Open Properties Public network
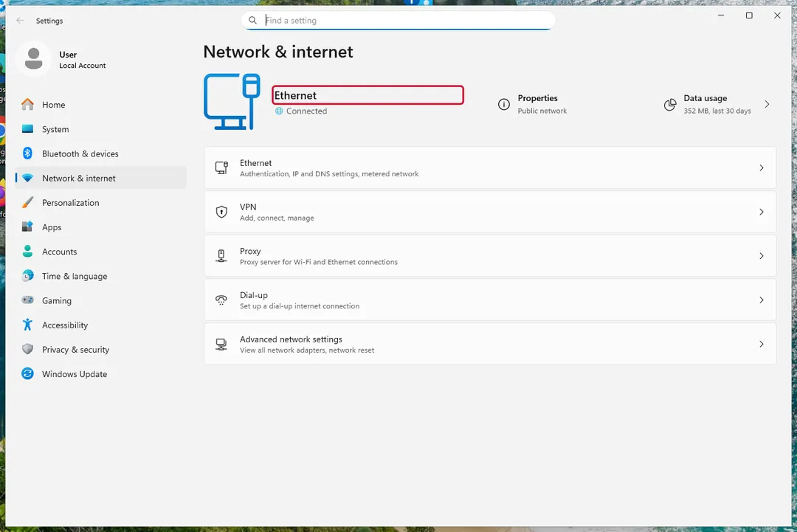Image resolution: width=797 pixels, height=532 pixels. point(533,104)
